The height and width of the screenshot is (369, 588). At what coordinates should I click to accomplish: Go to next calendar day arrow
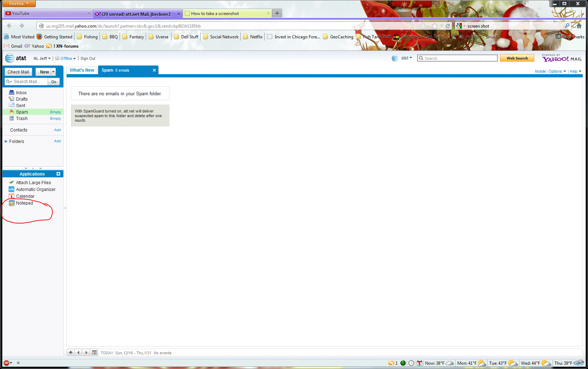[x=86, y=353]
